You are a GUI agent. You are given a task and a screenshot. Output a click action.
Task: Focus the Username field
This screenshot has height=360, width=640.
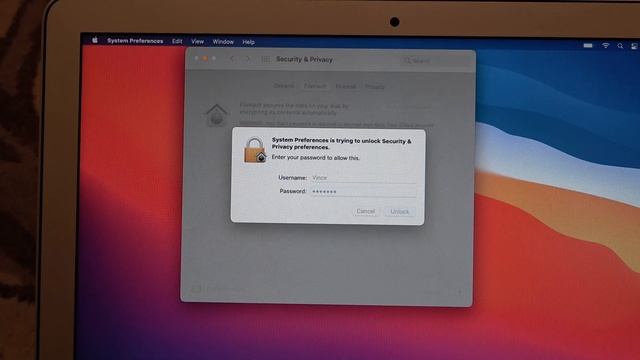coord(363,178)
